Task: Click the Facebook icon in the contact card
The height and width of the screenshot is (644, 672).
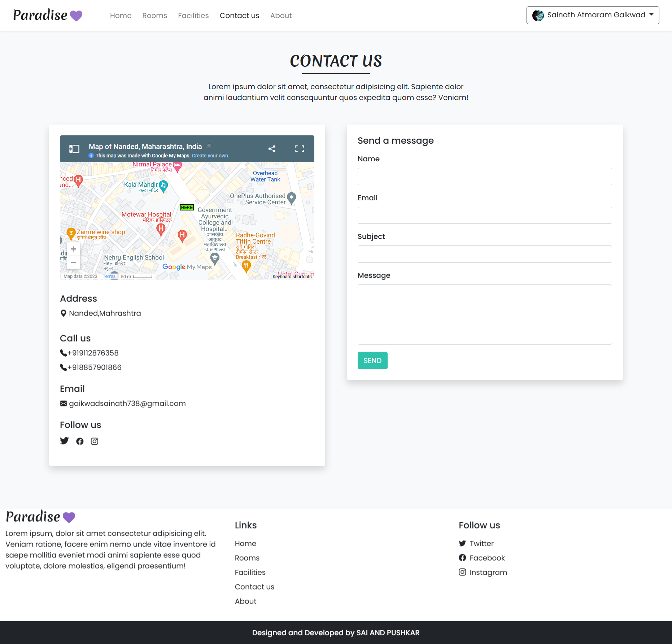Action: click(80, 441)
